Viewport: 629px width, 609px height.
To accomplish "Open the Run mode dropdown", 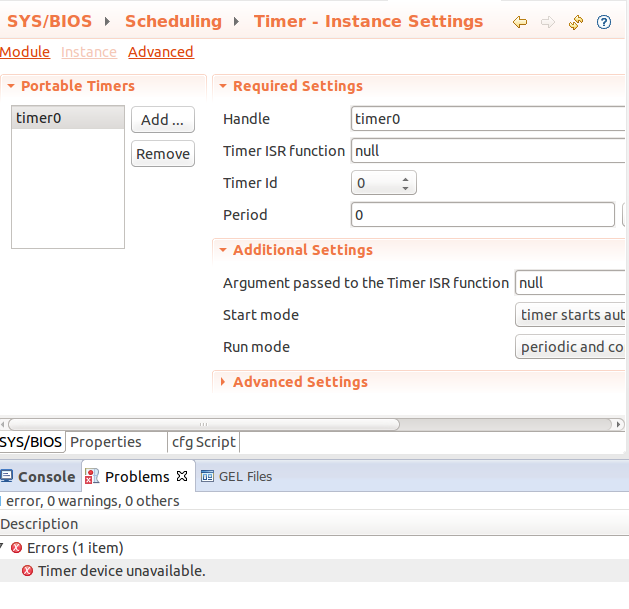I will pos(571,347).
